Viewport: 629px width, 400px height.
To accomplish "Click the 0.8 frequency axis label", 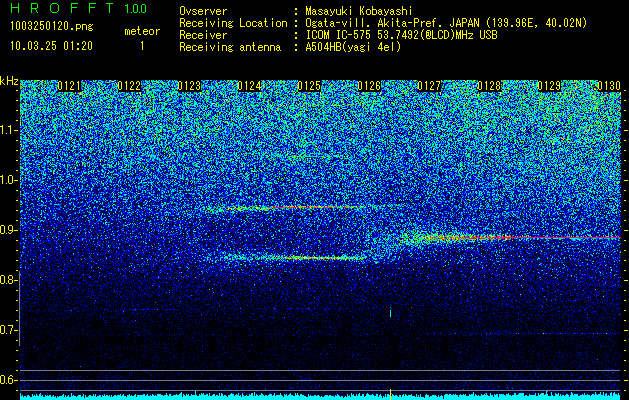I will (9, 280).
